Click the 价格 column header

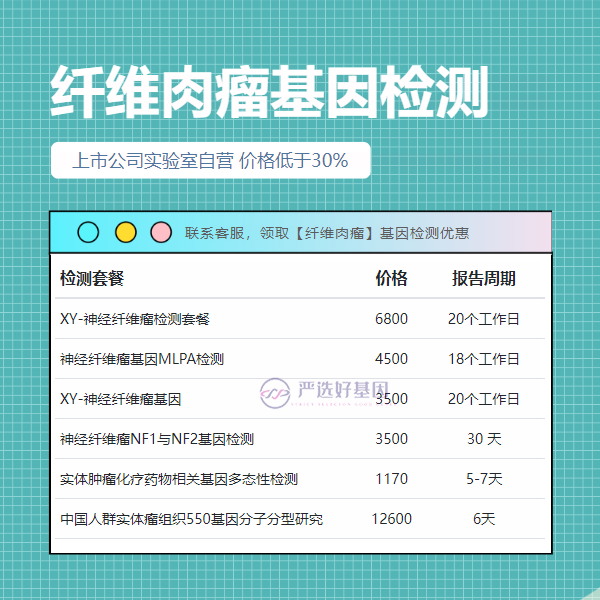pyautogui.click(x=391, y=278)
